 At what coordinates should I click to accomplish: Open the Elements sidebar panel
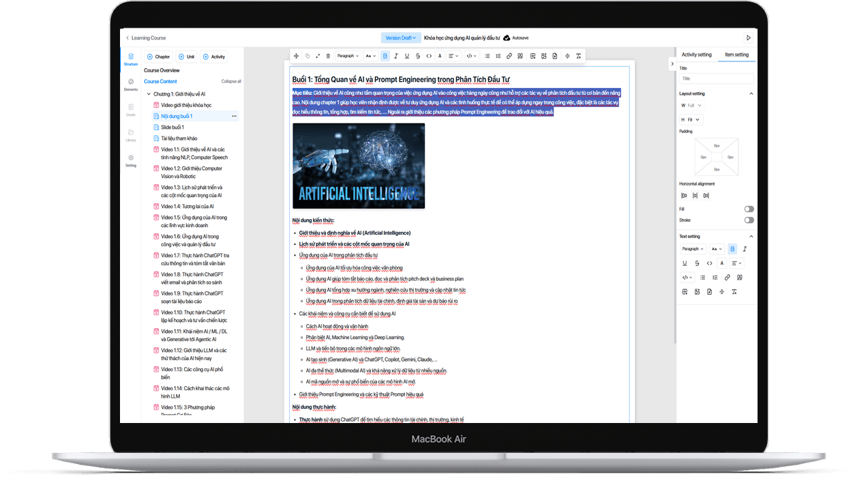click(x=130, y=85)
